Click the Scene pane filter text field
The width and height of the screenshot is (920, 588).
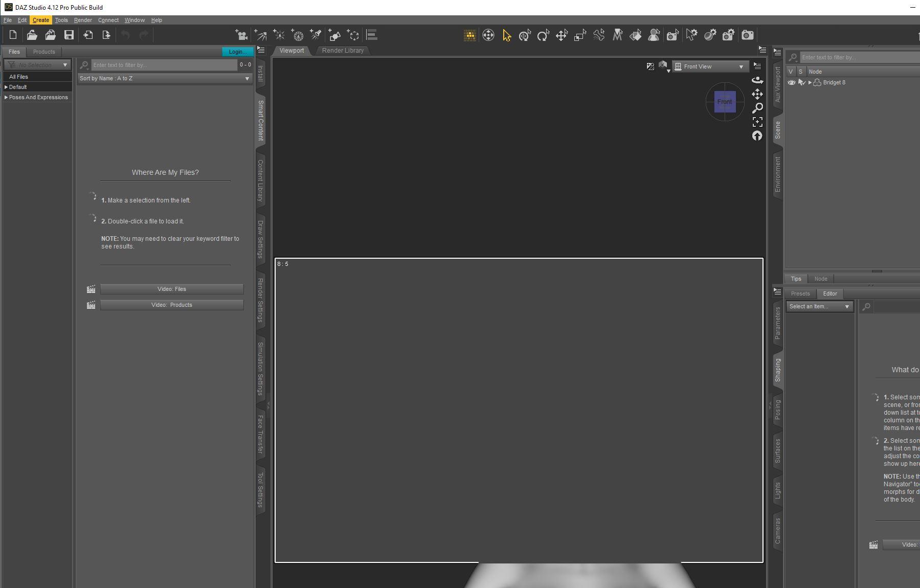[x=859, y=57]
